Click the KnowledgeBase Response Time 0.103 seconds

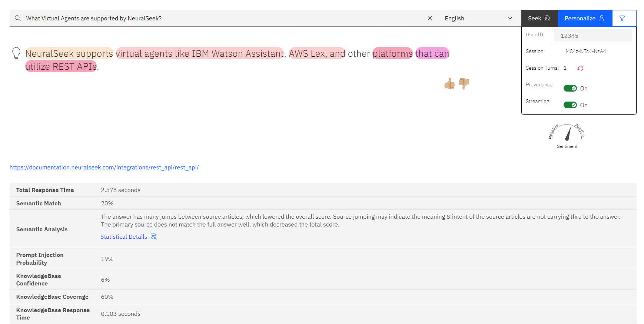coord(121,314)
